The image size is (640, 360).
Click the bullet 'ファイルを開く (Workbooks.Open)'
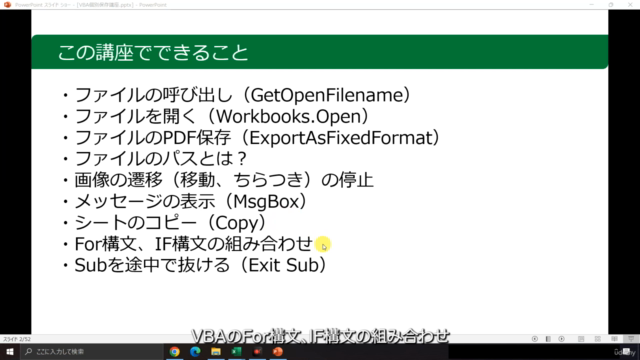click(x=216, y=116)
